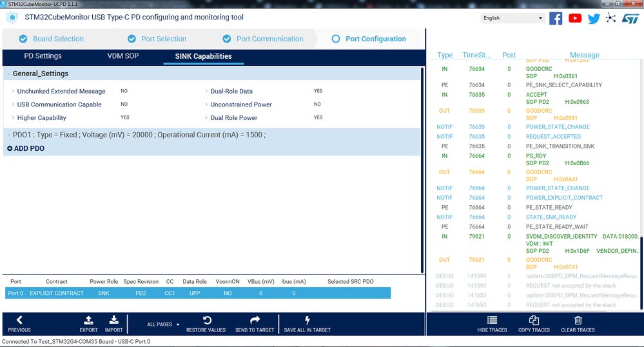This screenshot has height=347, width=644.
Task: Click Higher Capability YES value
Action: click(125, 117)
